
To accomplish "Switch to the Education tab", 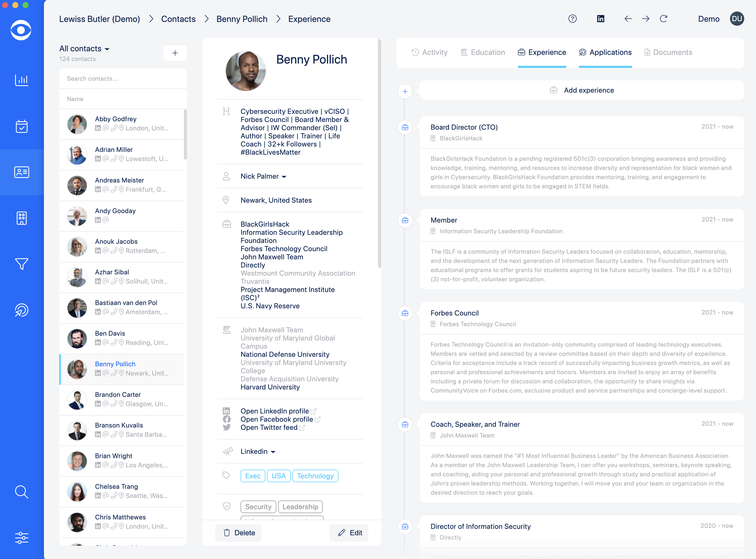I will 483,52.
